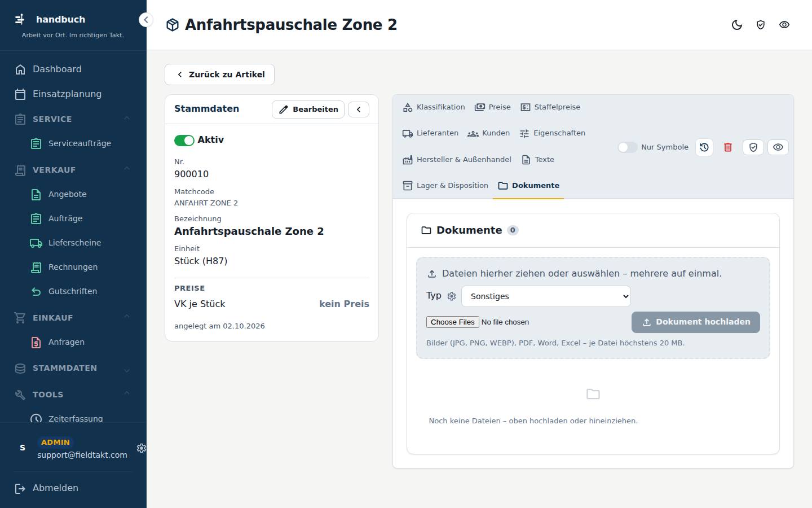Click Dokument hochladen button
The image size is (812, 508).
click(696, 322)
